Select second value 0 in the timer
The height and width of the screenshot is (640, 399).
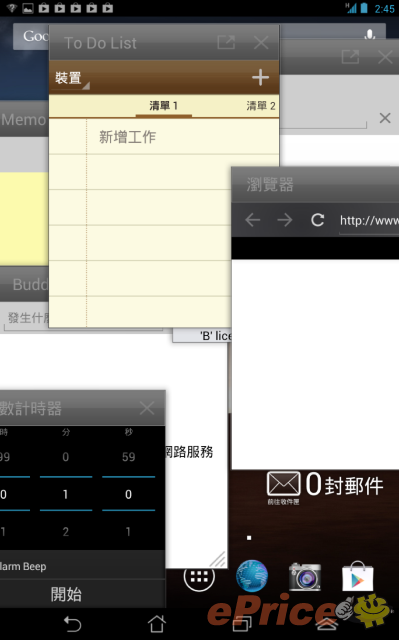129,494
